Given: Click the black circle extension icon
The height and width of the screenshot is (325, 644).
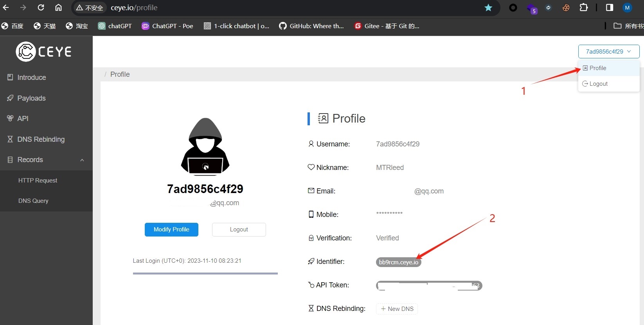Looking at the screenshot, I should [x=513, y=7].
